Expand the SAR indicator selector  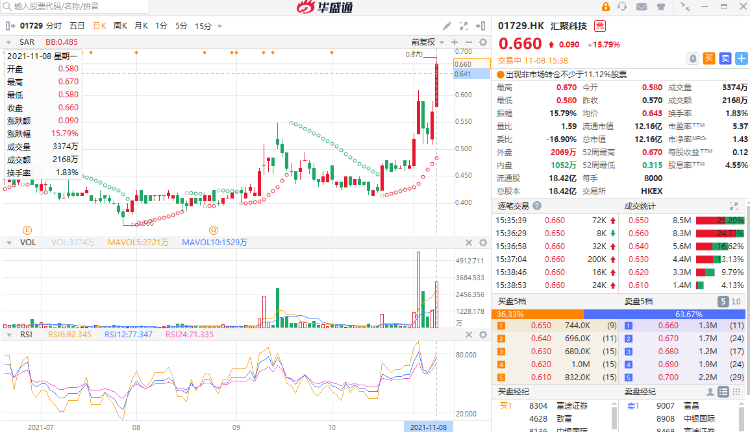click(9, 43)
